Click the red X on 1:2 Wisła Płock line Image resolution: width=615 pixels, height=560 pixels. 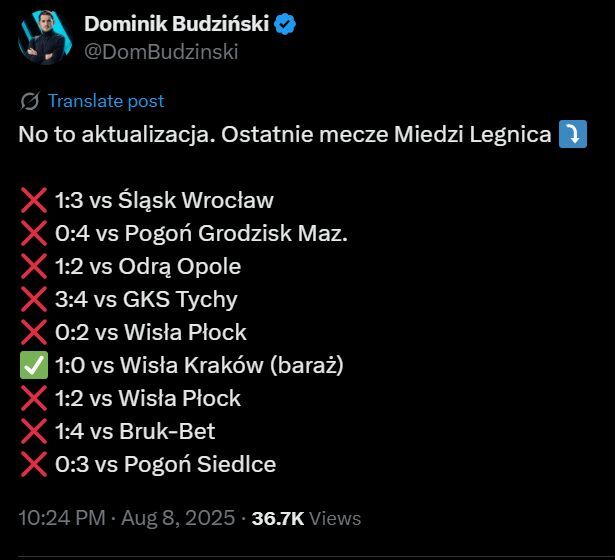[32, 399]
